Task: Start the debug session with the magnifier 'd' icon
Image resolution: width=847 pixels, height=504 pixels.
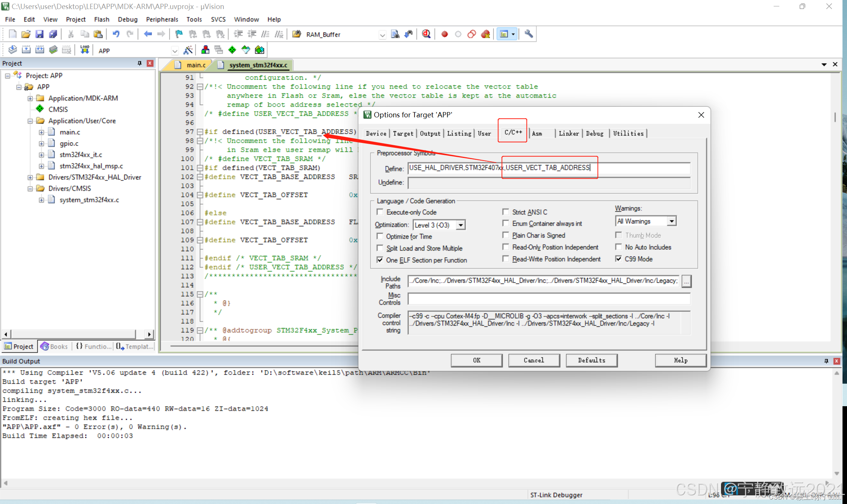Action: click(x=426, y=34)
